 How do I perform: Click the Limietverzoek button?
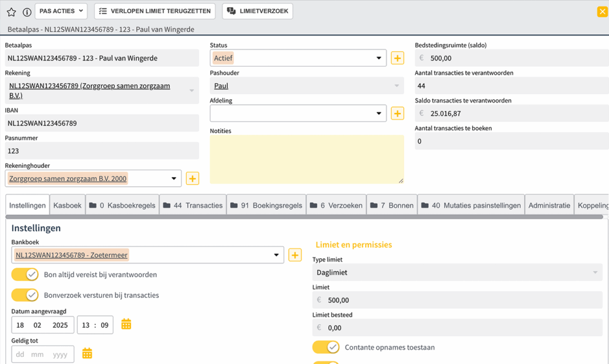[x=258, y=11]
